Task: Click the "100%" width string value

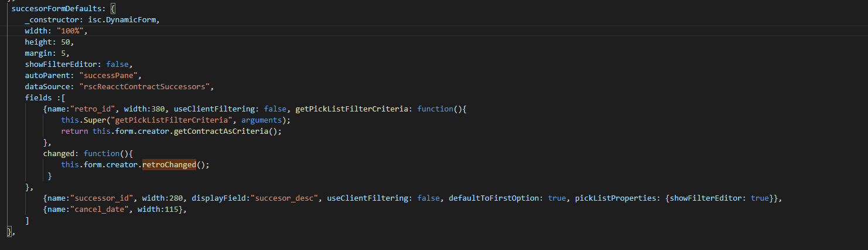Action: (71, 31)
